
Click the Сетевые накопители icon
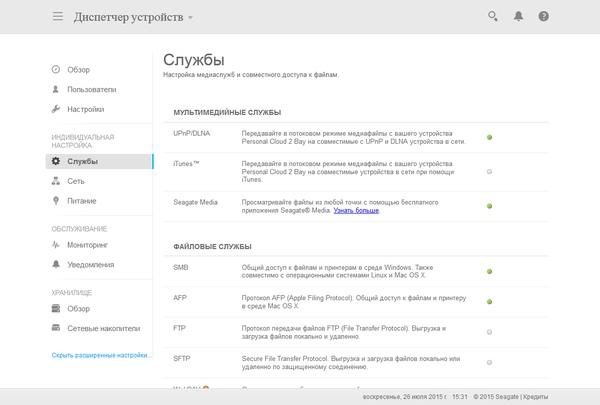[x=56, y=328]
